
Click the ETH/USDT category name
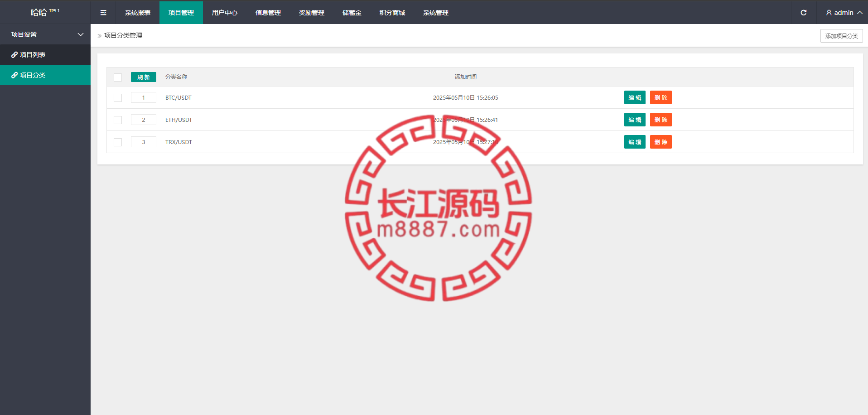179,120
